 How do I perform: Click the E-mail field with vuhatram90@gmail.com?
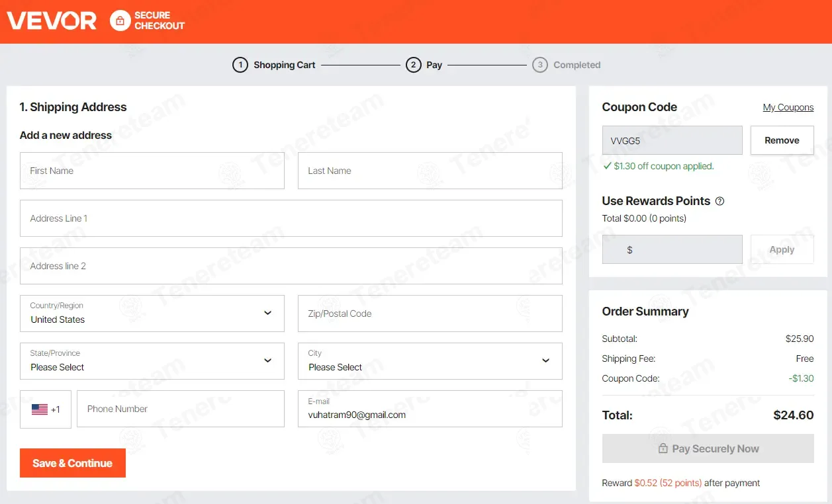coord(430,409)
